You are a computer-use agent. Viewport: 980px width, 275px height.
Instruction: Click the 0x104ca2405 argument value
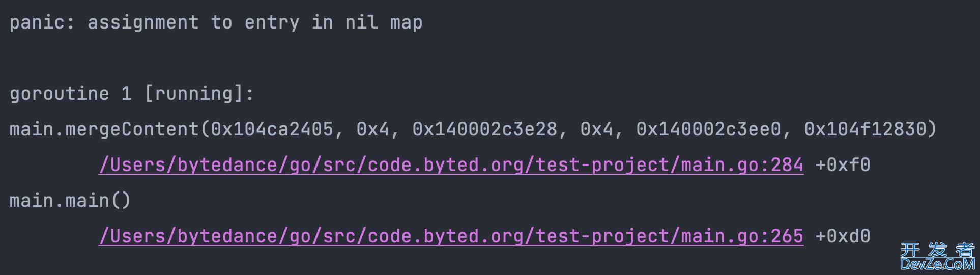click(x=272, y=129)
